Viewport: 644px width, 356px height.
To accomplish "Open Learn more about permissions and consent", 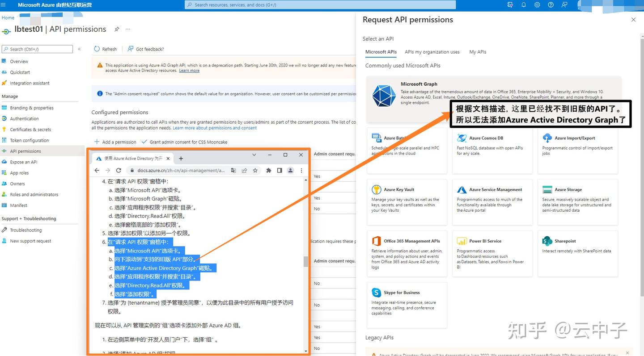I will (x=215, y=128).
